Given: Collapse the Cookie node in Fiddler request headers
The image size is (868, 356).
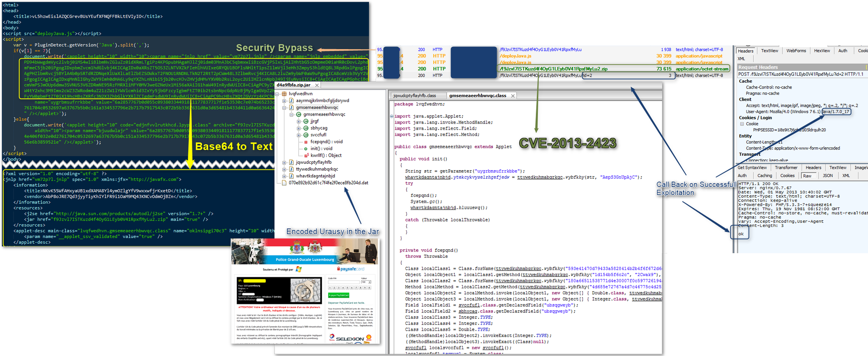Looking at the screenshot, I should 742,124.
